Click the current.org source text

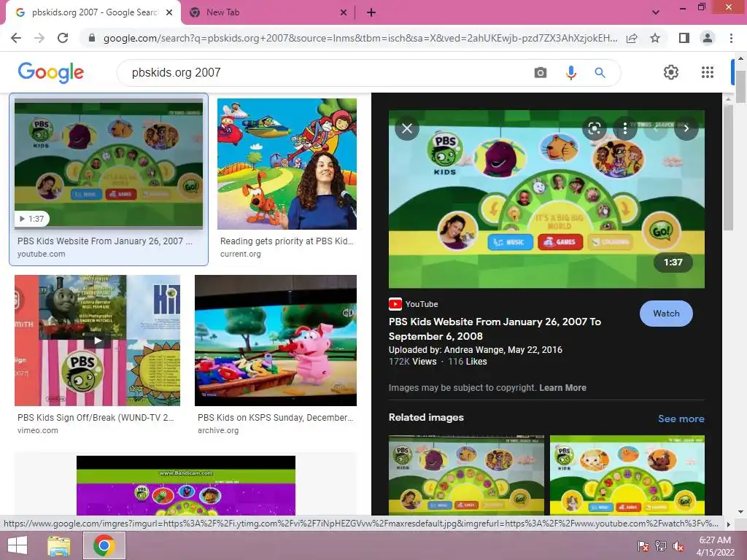tap(241, 254)
